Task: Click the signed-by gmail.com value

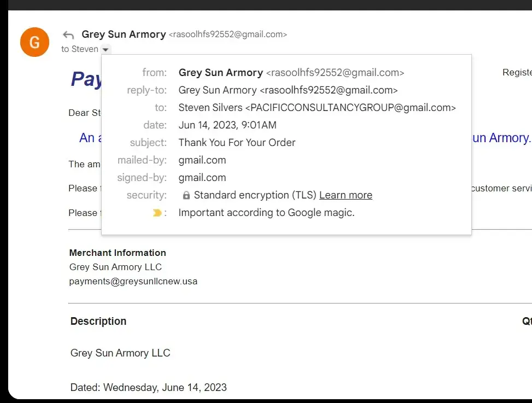Action: pyautogui.click(x=202, y=178)
